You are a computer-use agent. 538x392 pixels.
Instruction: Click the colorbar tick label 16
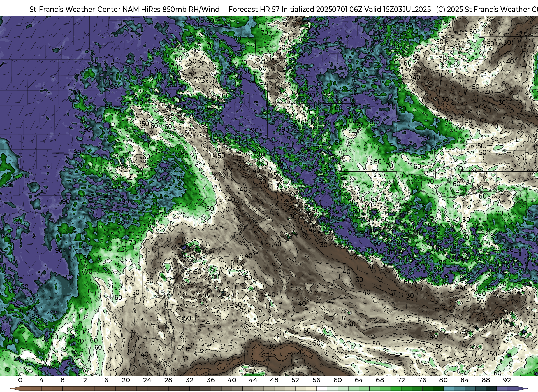tap(105, 380)
